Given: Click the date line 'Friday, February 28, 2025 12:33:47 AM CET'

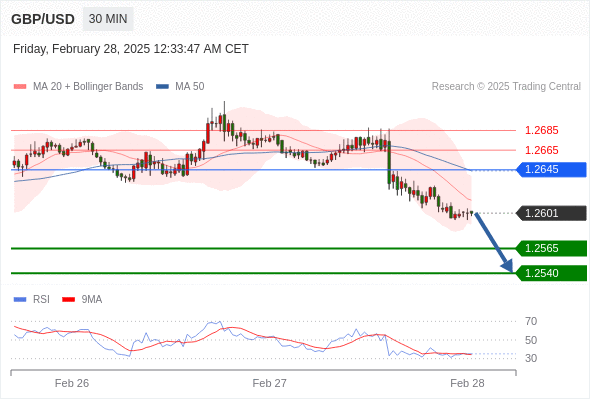Looking at the screenshot, I should click(x=131, y=49).
